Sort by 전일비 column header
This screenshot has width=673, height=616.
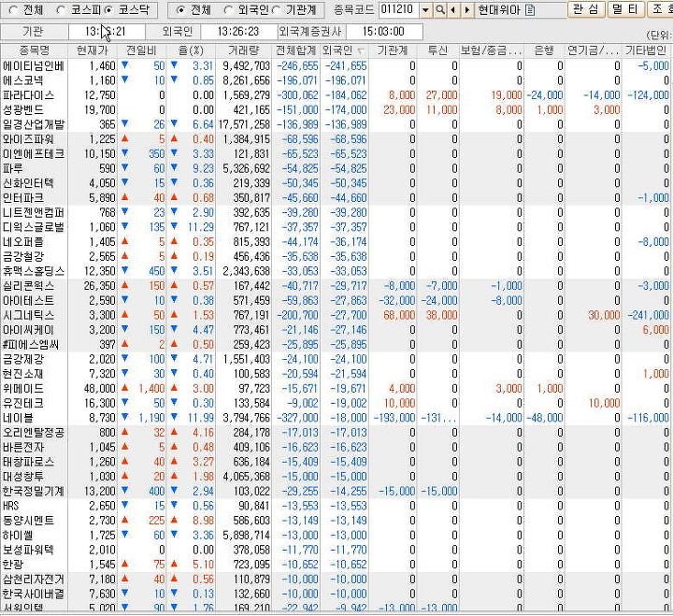(x=141, y=50)
